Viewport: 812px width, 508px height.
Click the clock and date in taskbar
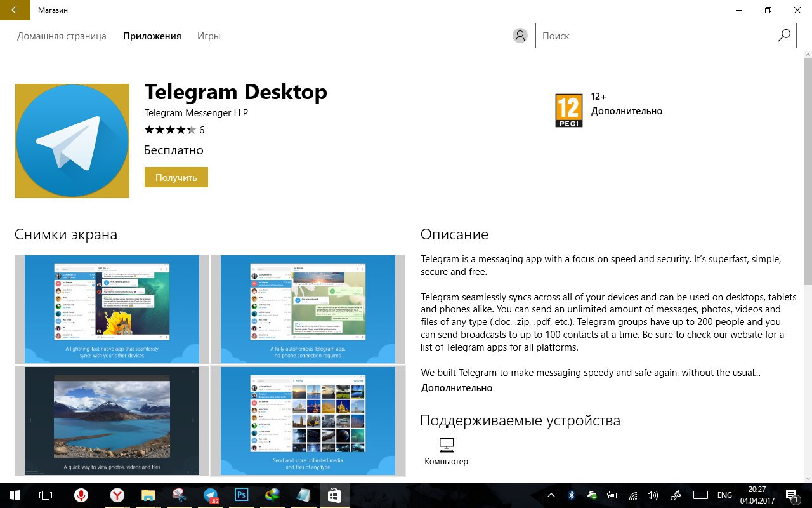pyautogui.click(x=756, y=495)
